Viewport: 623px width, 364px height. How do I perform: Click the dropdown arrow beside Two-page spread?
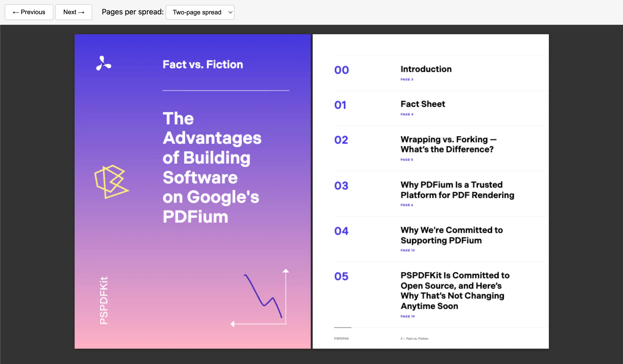pos(230,12)
